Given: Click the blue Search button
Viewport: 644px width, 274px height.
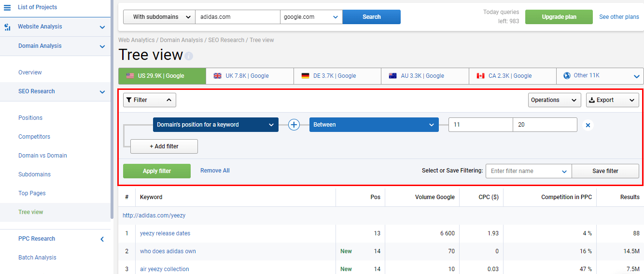Looking at the screenshot, I should pos(372,17).
